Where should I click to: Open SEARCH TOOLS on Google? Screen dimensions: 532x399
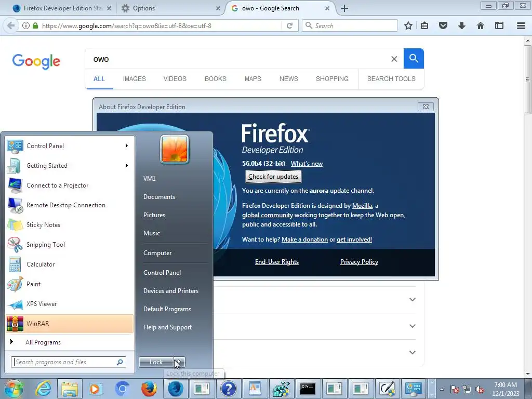(391, 79)
